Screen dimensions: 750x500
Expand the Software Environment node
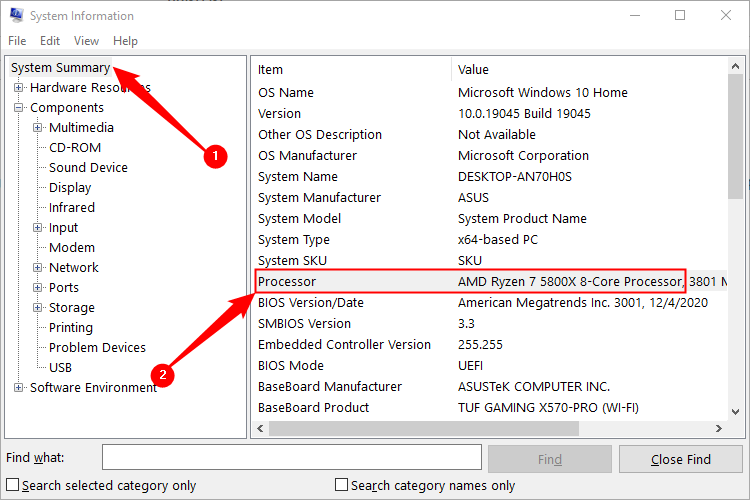[x=19, y=388]
